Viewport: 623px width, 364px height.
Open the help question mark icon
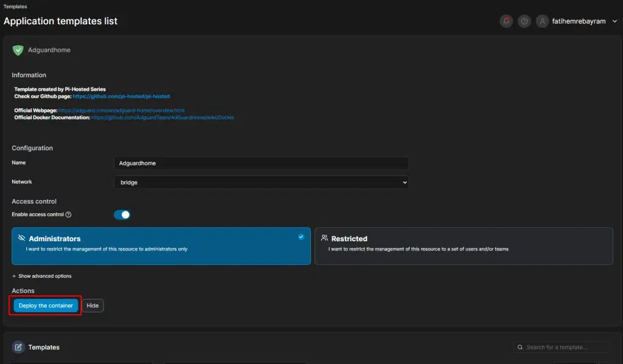click(x=524, y=21)
